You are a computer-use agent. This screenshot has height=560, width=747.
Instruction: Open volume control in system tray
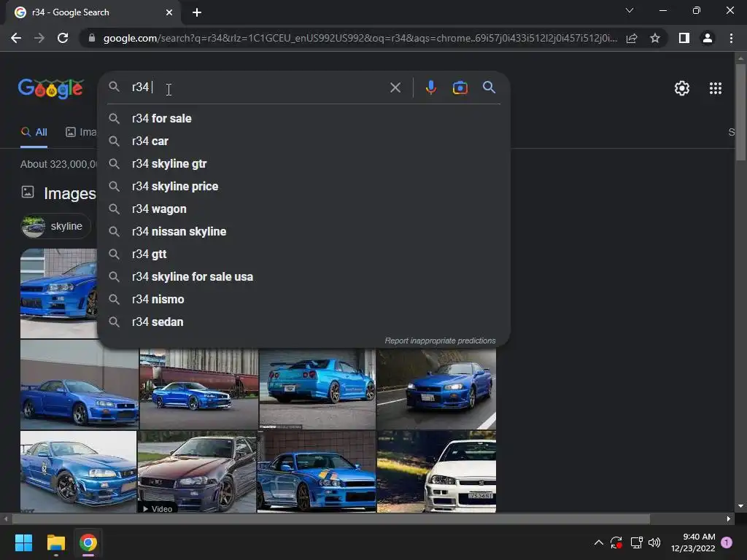pyautogui.click(x=654, y=542)
